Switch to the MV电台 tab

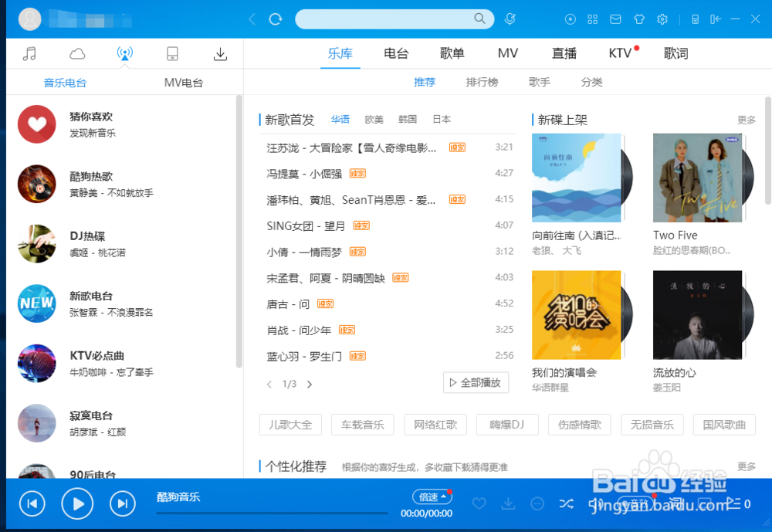tap(184, 83)
